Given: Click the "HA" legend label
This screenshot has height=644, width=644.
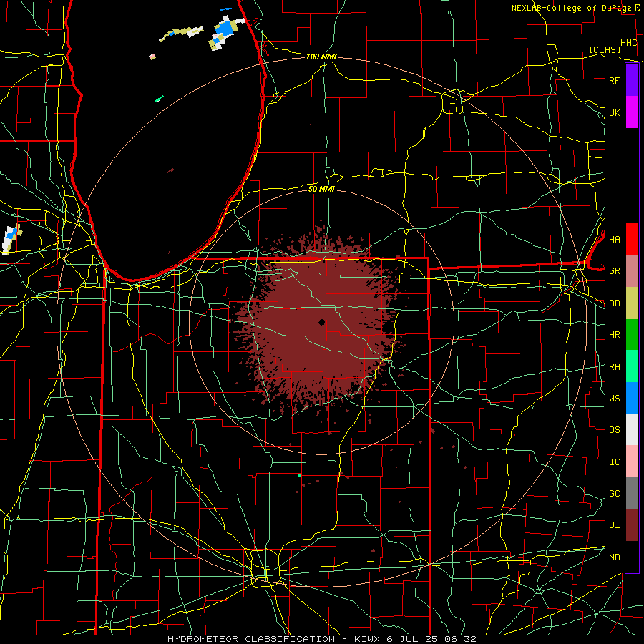Looking at the screenshot, I should point(614,239).
